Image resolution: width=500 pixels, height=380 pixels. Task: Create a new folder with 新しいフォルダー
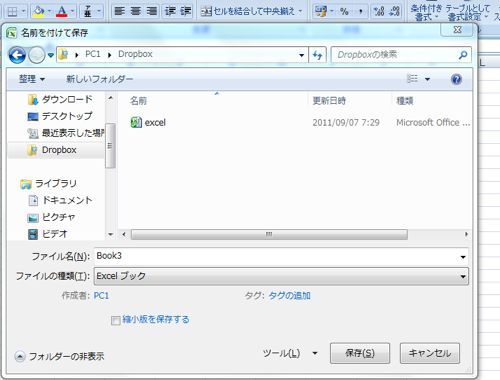pos(99,79)
